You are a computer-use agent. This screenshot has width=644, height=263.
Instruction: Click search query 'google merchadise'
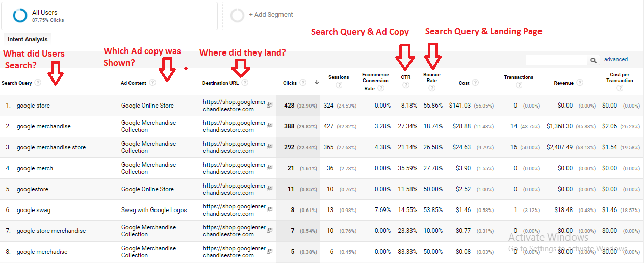coord(42,252)
